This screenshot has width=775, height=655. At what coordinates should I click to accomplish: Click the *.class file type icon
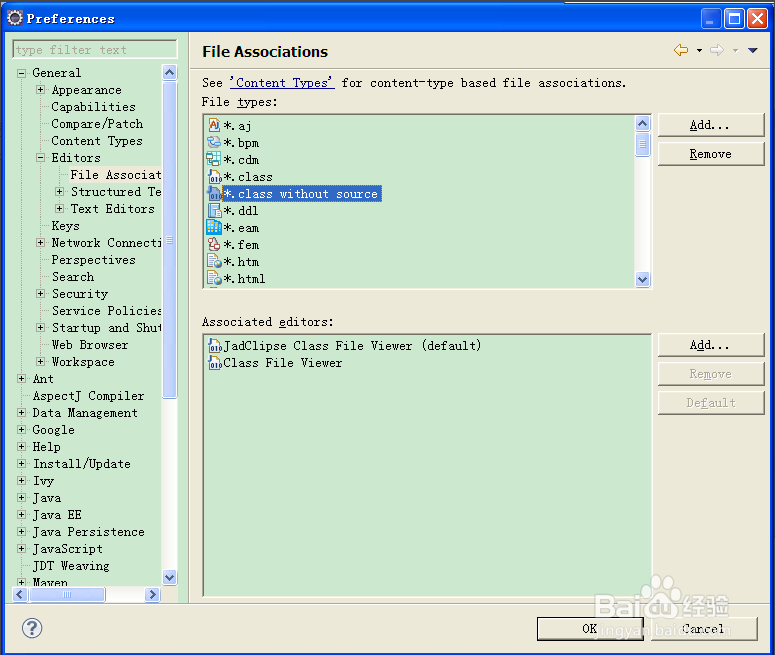click(x=214, y=176)
